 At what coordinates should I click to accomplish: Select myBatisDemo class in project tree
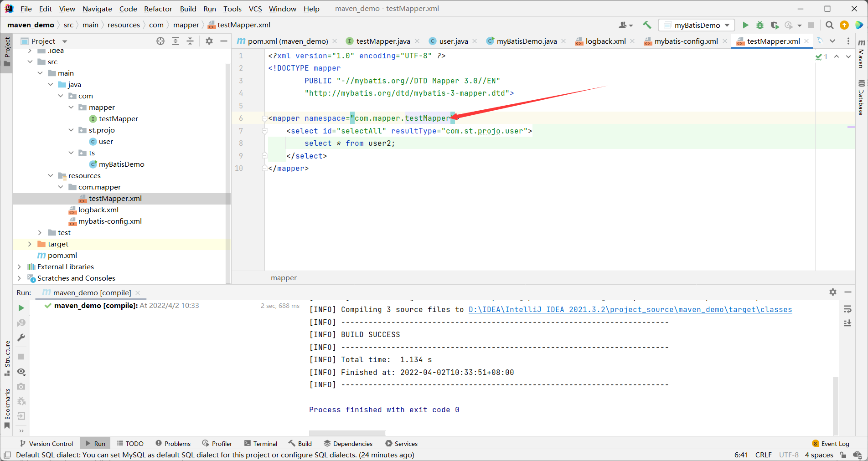(x=121, y=164)
